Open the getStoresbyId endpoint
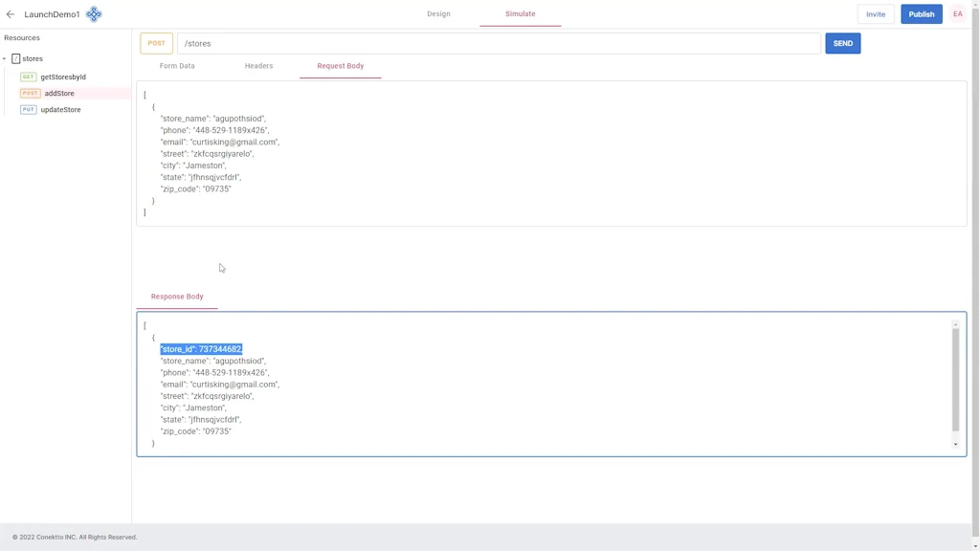The height and width of the screenshot is (551, 980). [62, 77]
